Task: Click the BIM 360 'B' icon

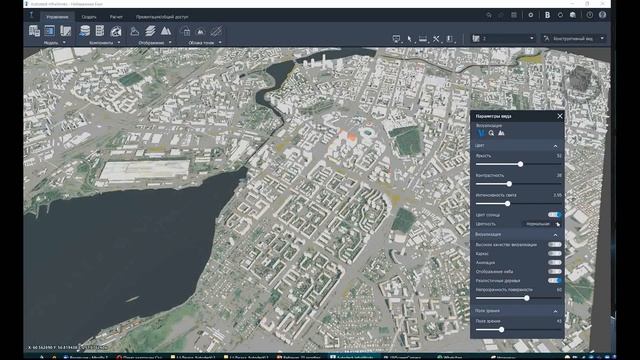Action: pyautogui.click(x=547, y=15)
